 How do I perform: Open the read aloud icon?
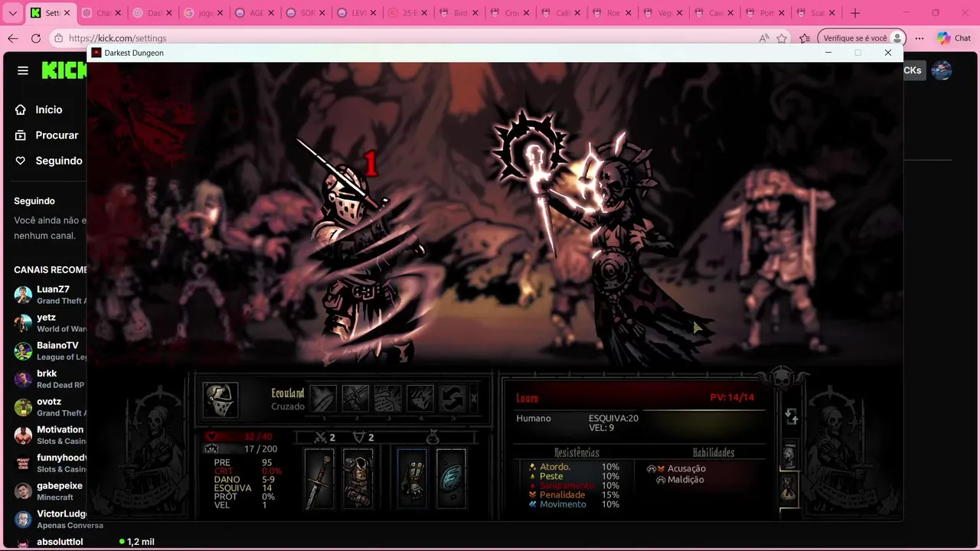763,38
